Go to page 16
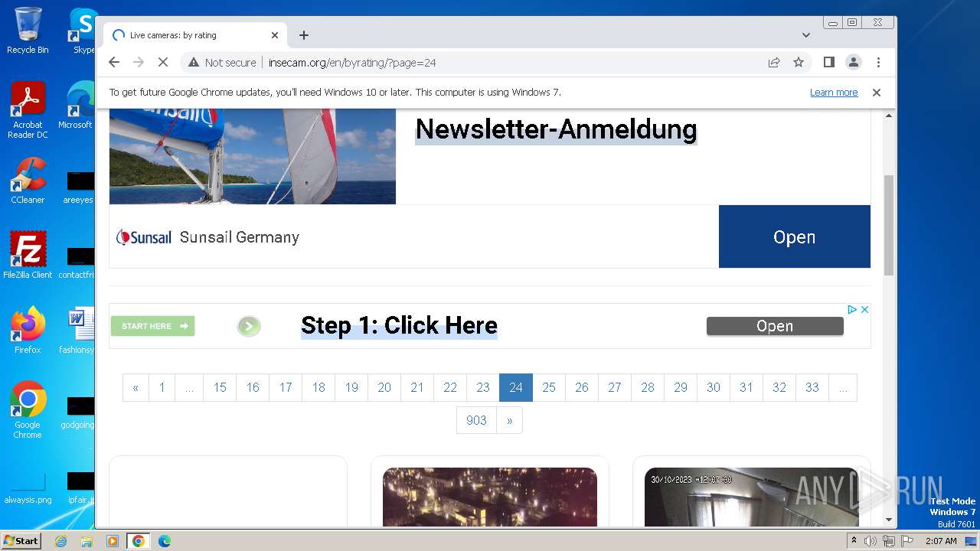This screenshot has width=980, height=551. [x=253, y=387]
